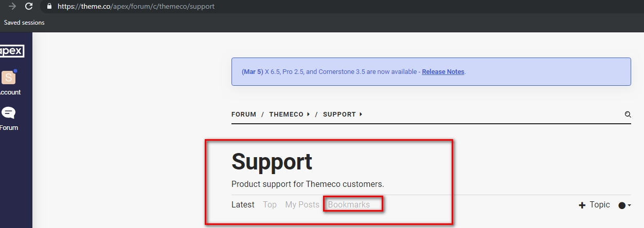This screenshot has height=228, width=644.
Task: Go to FORUM in the breadcrumb
Action: coord(244,115)
